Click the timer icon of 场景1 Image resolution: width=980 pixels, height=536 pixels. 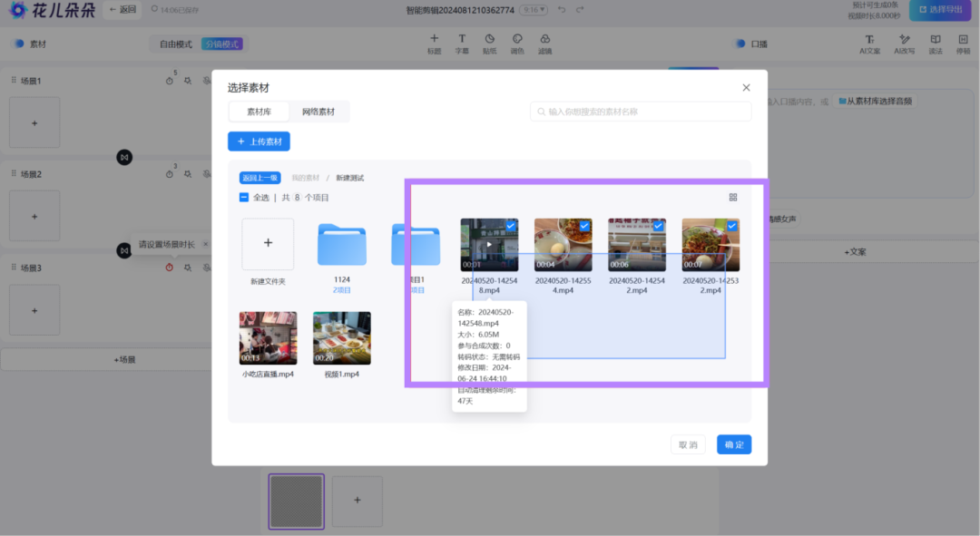tap(170, 81)
